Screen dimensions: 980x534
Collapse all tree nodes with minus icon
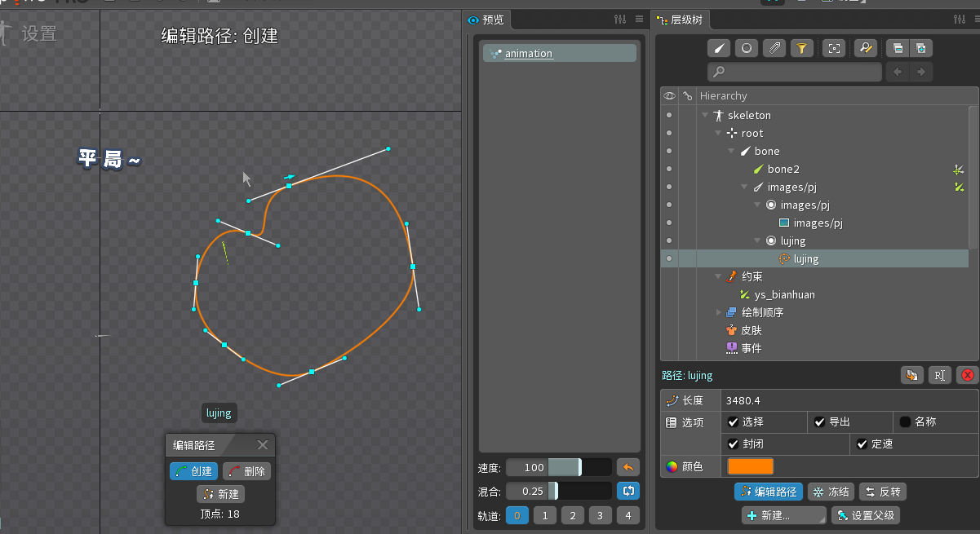[898, 48]
